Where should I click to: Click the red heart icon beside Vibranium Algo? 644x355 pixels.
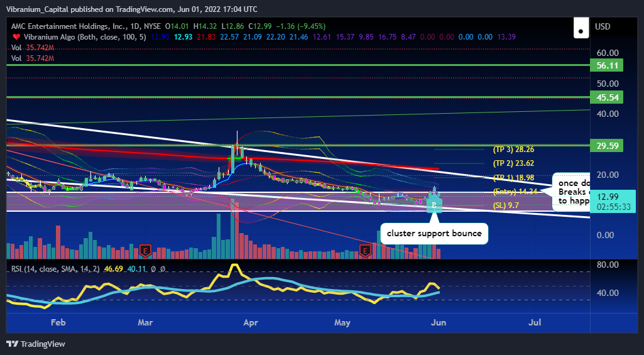click(x=15, y=37)
